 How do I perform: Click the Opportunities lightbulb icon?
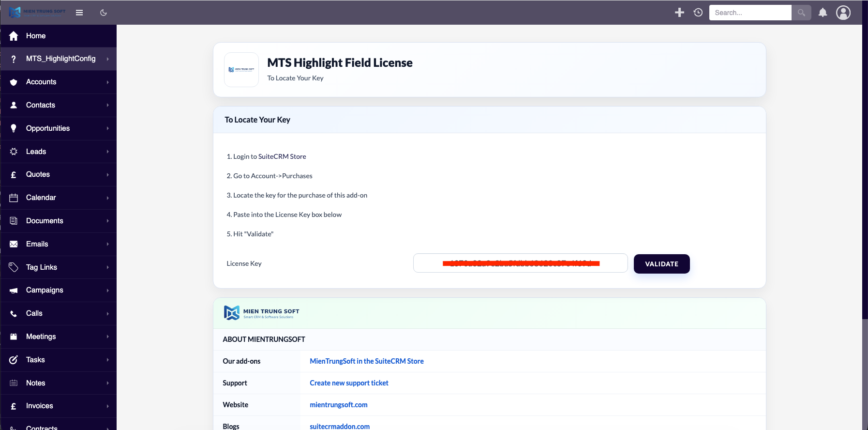point(14,128)
